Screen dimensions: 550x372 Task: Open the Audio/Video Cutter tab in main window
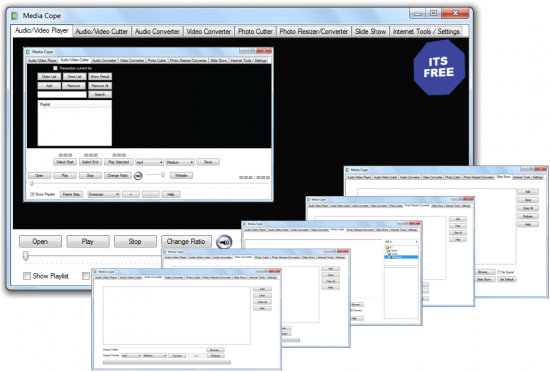click(x=102, y=32)
